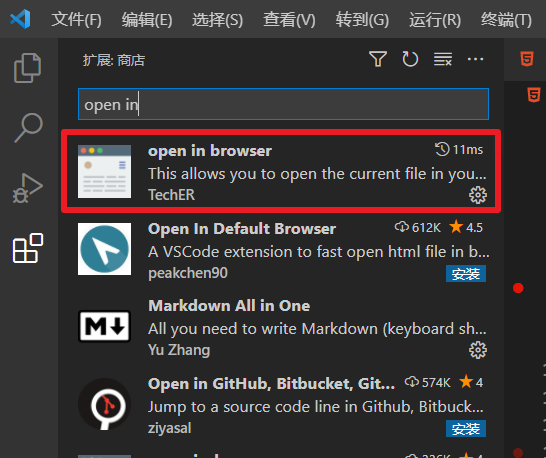The image size is (546, 458).
Task: Click the peakchen90 publisher name
Action: (x=188, y=273)
